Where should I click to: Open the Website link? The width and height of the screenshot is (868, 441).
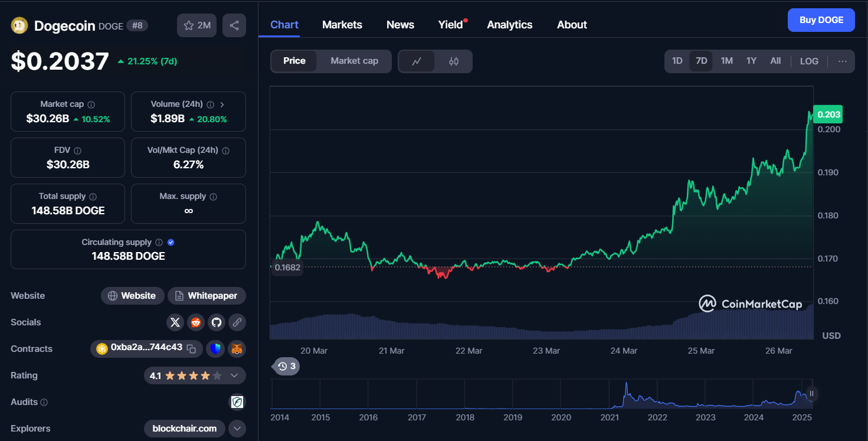pyautogui.click(x=132, y=296)
